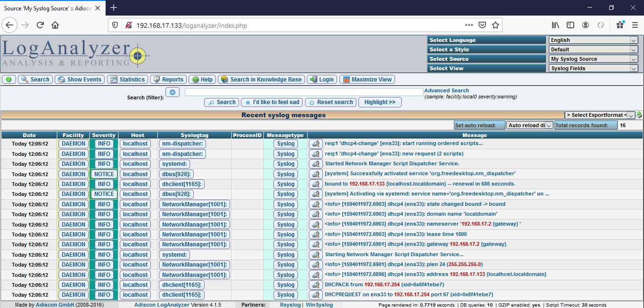Open details icon for 'state changed bound' message
This screenshot has height=308, width=644.
pos(315,204)
